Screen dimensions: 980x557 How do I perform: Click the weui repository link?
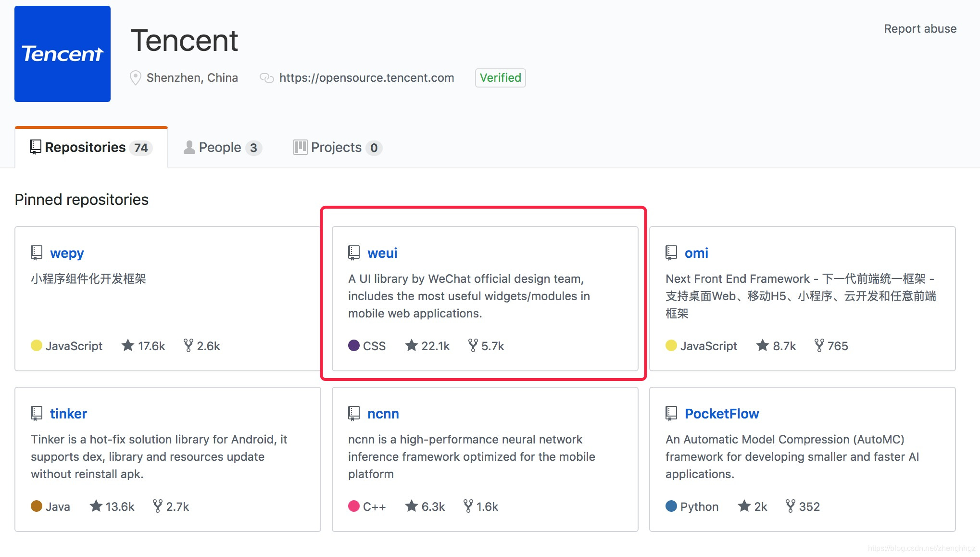(x=382, y=252)
